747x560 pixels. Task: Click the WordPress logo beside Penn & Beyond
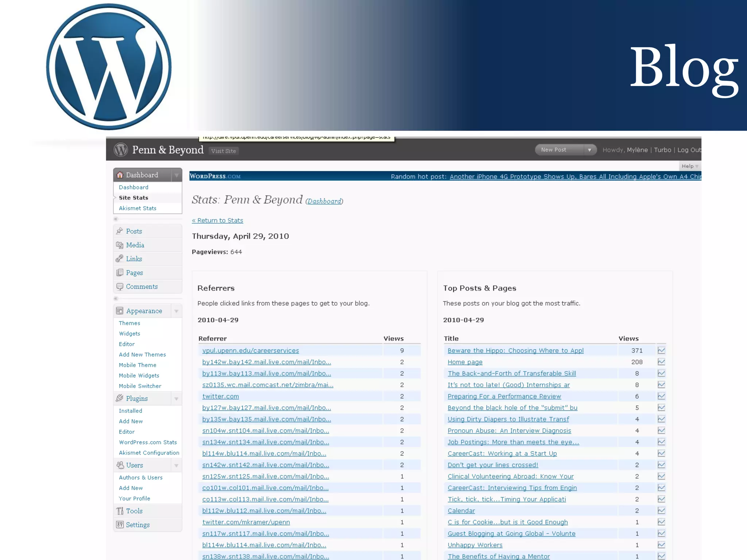(x=121, y=150)
